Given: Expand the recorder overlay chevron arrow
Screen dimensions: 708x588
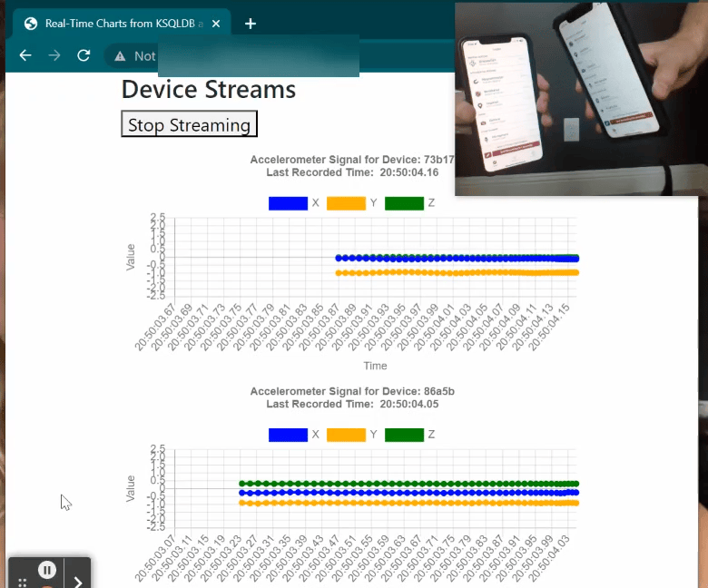Looking at the screenshot, I should click(x=78, y=582).
